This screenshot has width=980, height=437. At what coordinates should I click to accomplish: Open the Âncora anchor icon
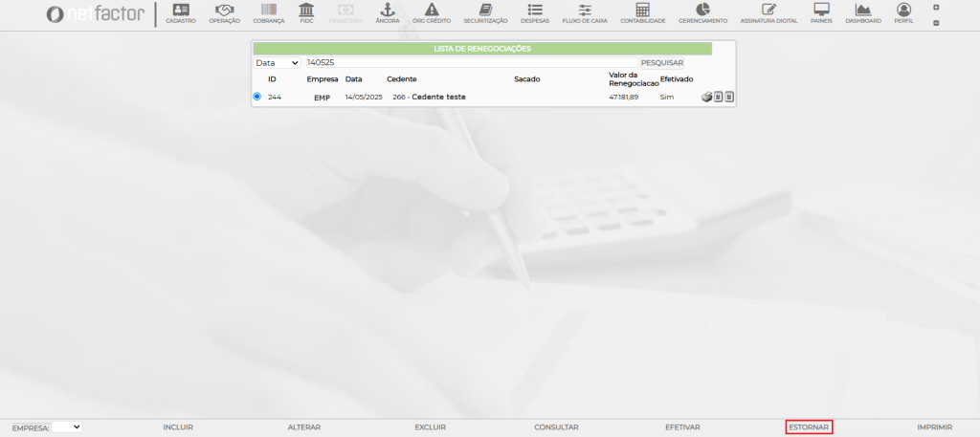point(387,11)
